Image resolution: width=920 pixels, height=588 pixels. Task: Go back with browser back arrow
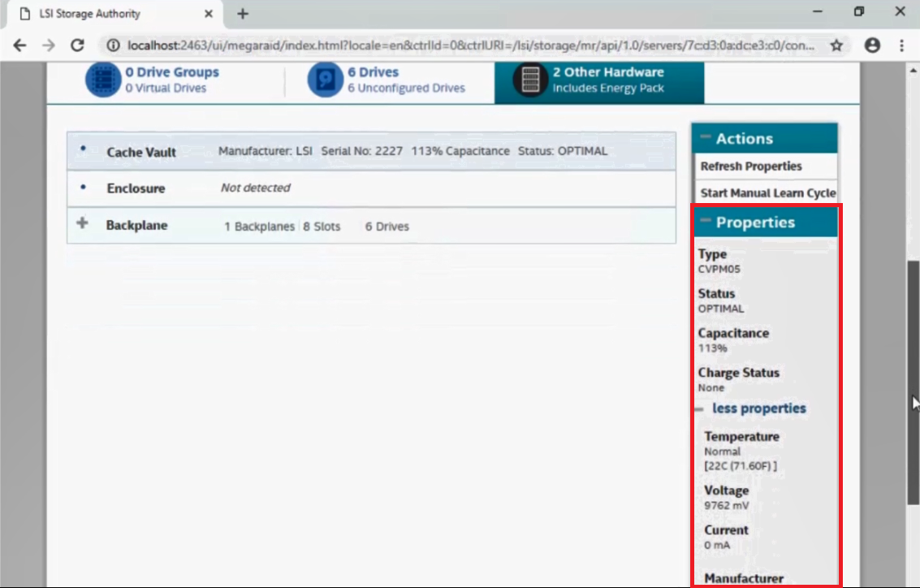click(20, 46)
